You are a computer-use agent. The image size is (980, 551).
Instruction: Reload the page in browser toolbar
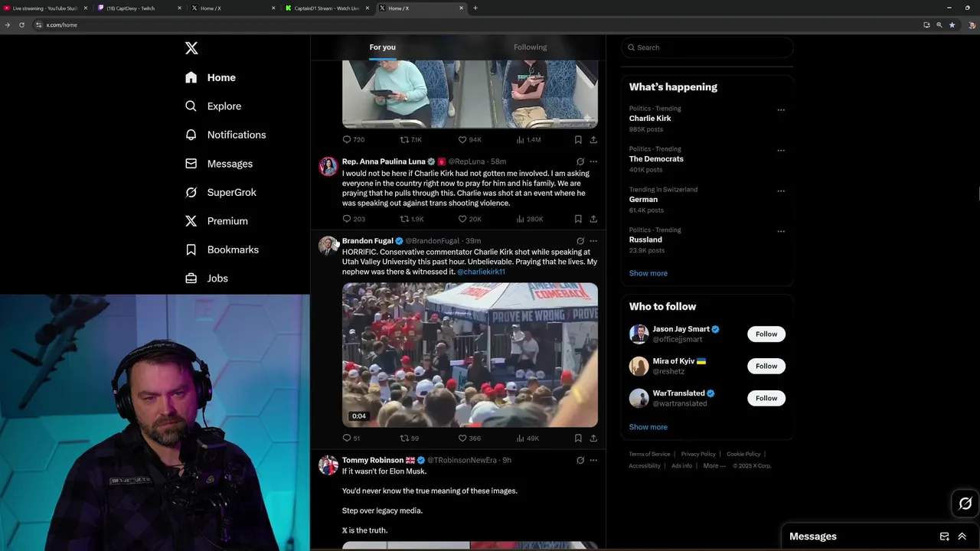click(21, 25)
